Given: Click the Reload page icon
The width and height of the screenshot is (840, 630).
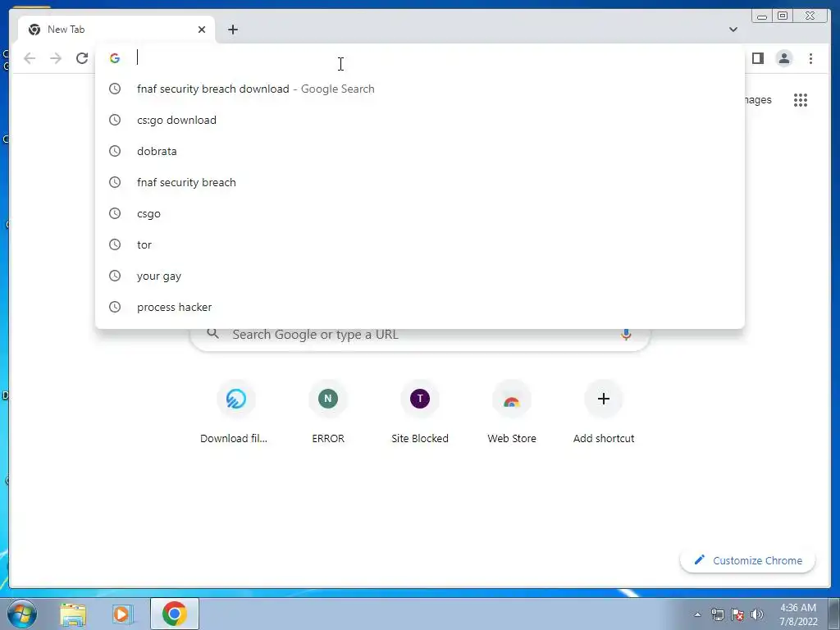Looking at the screenshot, I should [x=82, y=58].
